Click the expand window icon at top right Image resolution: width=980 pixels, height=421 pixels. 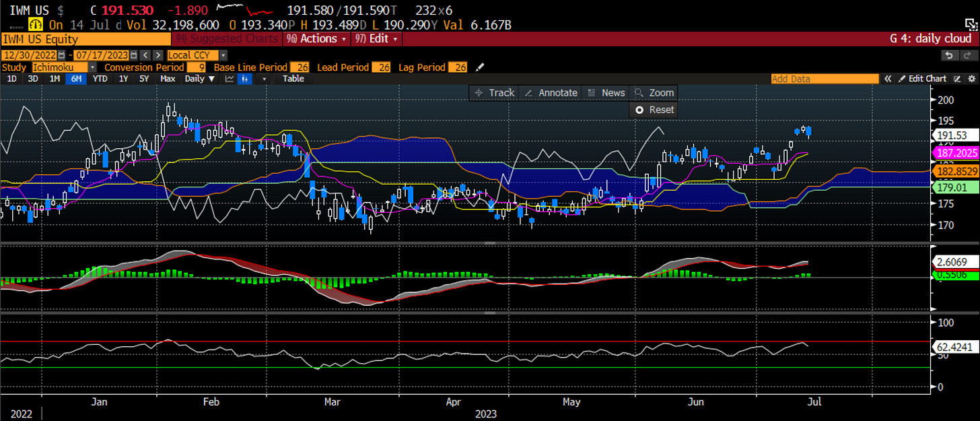tap(971, 26)
